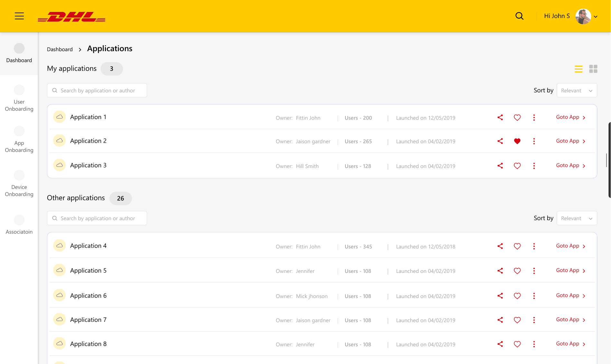Open more options for Application 8
The height and width of the screenshot is (364, 611).
tap(534, 344)
